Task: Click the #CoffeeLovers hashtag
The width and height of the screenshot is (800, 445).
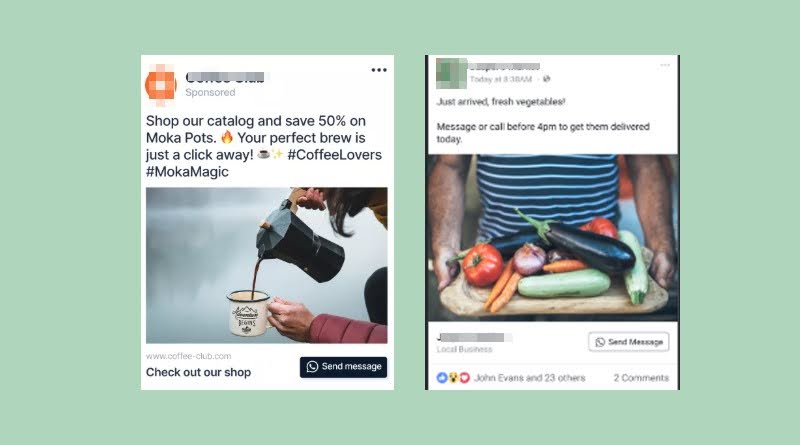Action: (x=334, y=155)
